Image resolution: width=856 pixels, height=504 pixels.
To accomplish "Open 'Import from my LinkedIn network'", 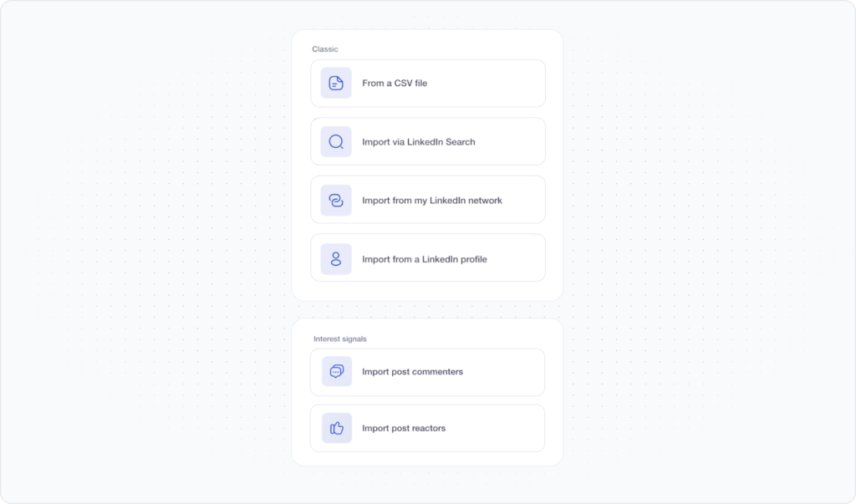I will point(428,199).
